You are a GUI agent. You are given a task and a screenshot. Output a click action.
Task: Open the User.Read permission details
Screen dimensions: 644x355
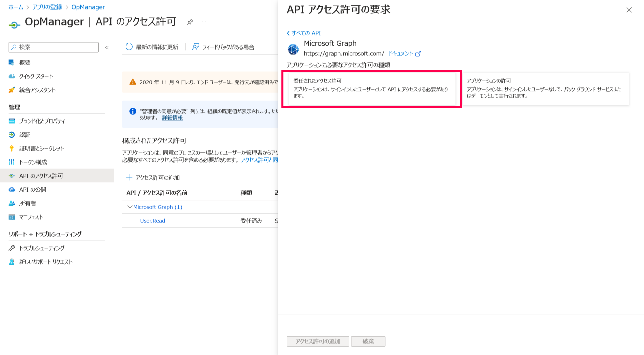tap(153, 220)
